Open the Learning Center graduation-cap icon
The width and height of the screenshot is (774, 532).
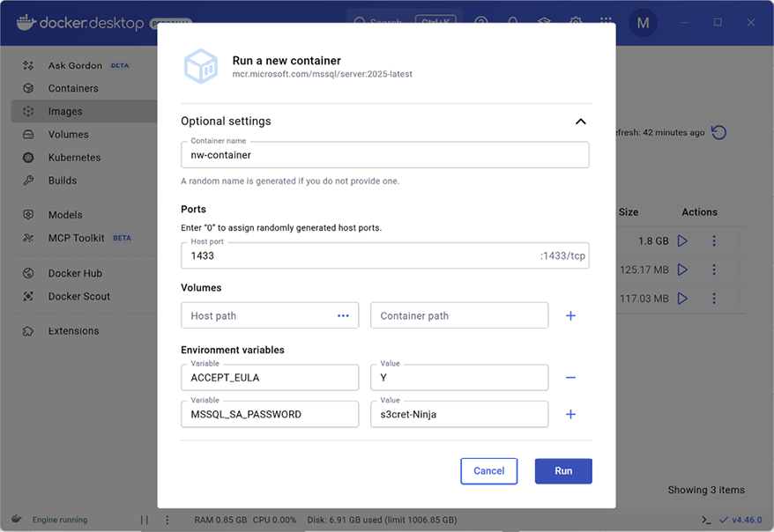pyautogui.click(x=544, y=22)
